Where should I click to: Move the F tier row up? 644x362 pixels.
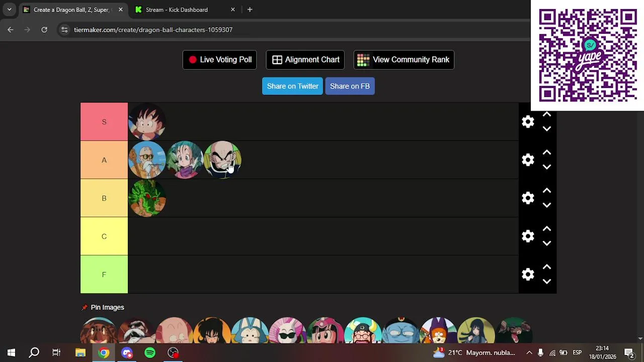547,267
